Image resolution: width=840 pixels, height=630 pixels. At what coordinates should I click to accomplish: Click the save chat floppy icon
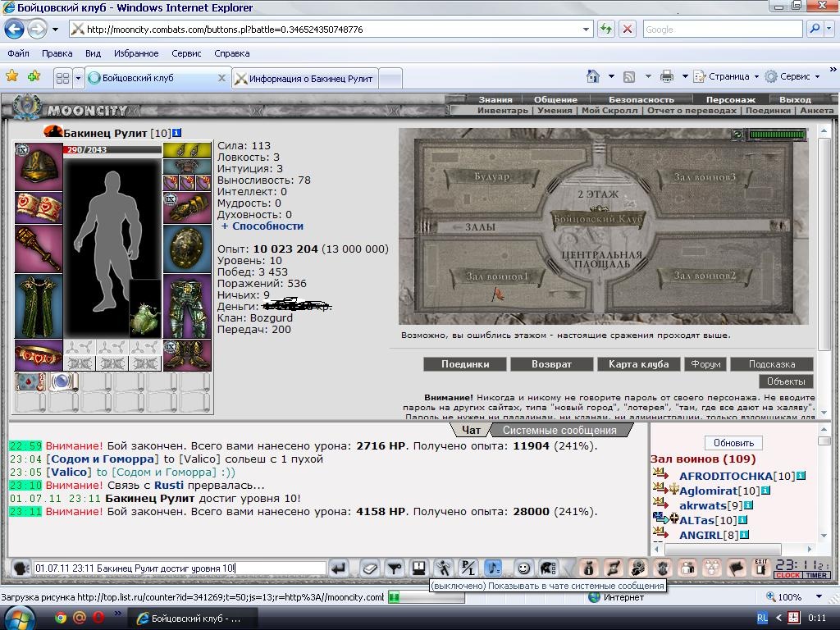coord(419,568)
